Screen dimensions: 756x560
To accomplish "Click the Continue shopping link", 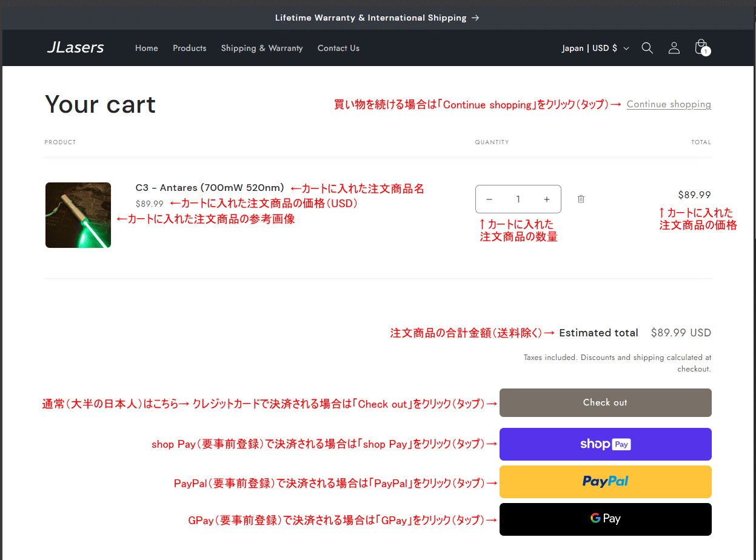I will pyautogui.click(x=669, y=104).
